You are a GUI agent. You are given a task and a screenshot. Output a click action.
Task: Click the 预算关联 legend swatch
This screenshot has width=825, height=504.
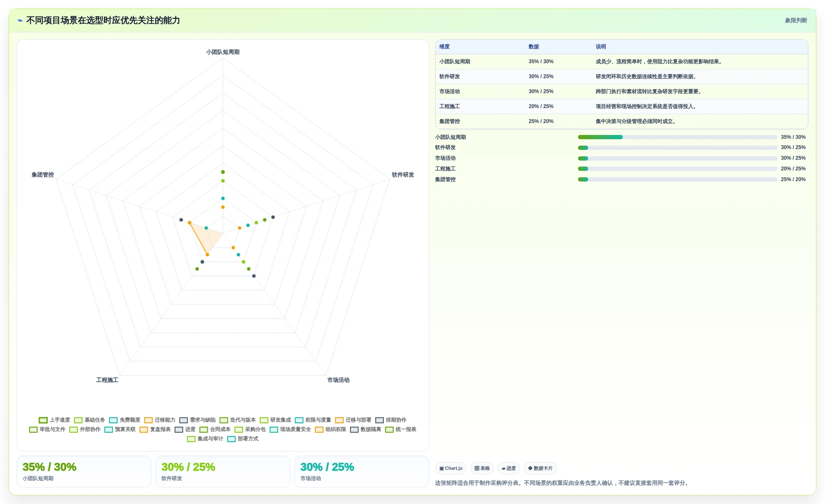(109, 430)
